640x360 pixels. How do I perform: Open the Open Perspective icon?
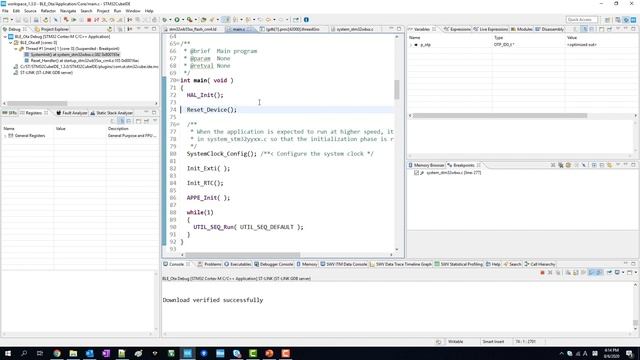point(608,20)
